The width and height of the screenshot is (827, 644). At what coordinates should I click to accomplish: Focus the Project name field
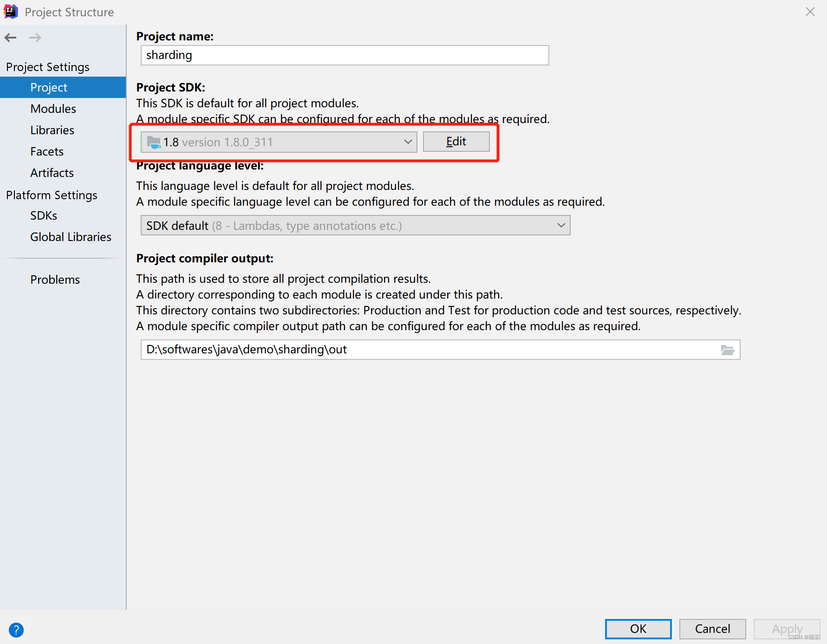click(345, 55)
